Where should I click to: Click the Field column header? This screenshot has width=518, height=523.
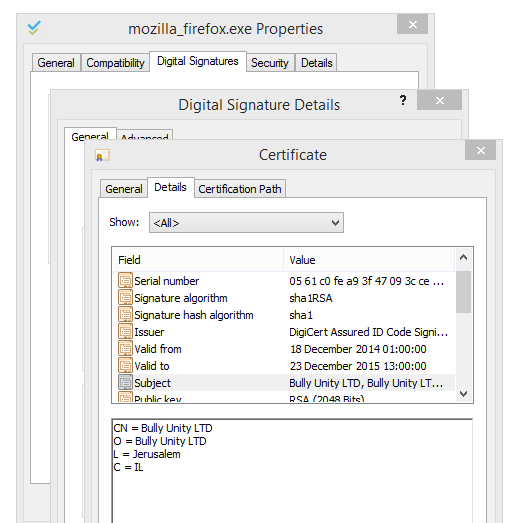[x=198, y=259]
